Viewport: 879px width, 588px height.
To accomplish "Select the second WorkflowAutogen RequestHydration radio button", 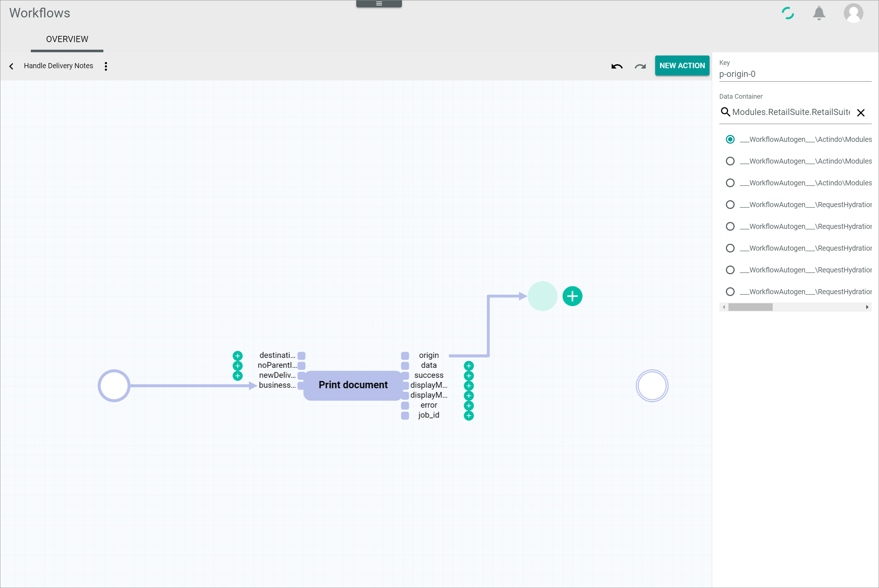I will pos(730,226).
